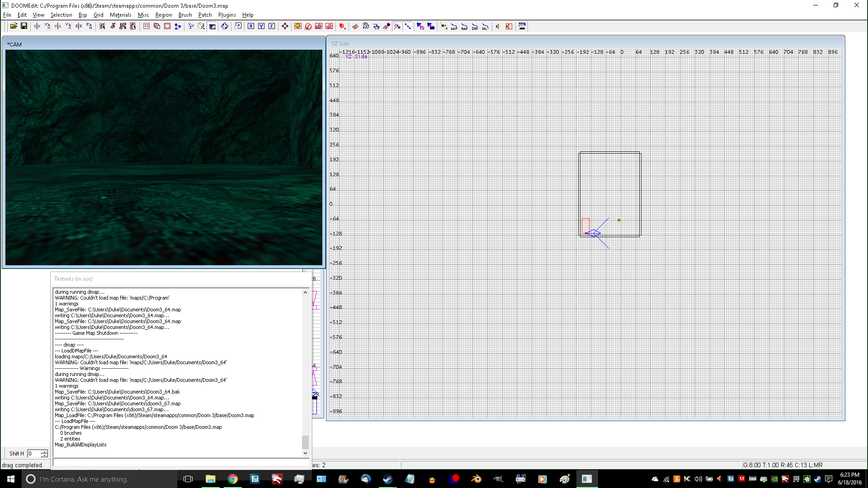Click the Patch menu item
This screenshot has width=868, height=488.
coord(205,15)
